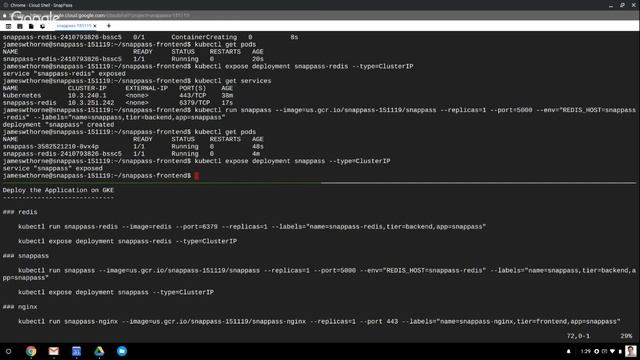
Task: Click the fourth Cloud Shell toolbar icon
Action: pyautogui.click(x=42, y=26)
